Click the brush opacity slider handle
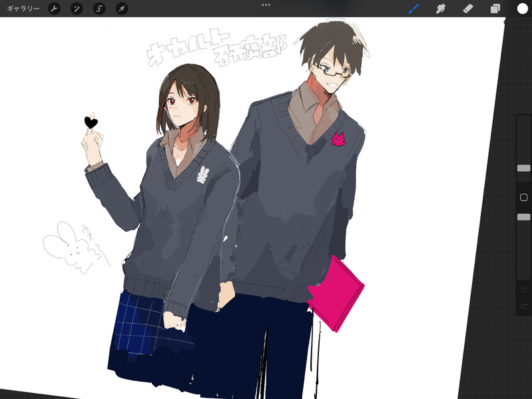The height and width of the screenshot is (399, 532). 523,216
